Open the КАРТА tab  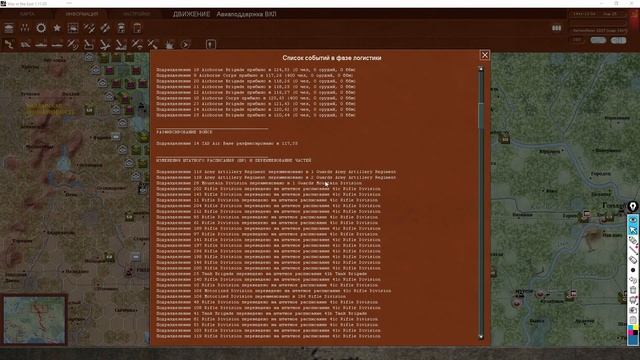click(x=27, y=14)
